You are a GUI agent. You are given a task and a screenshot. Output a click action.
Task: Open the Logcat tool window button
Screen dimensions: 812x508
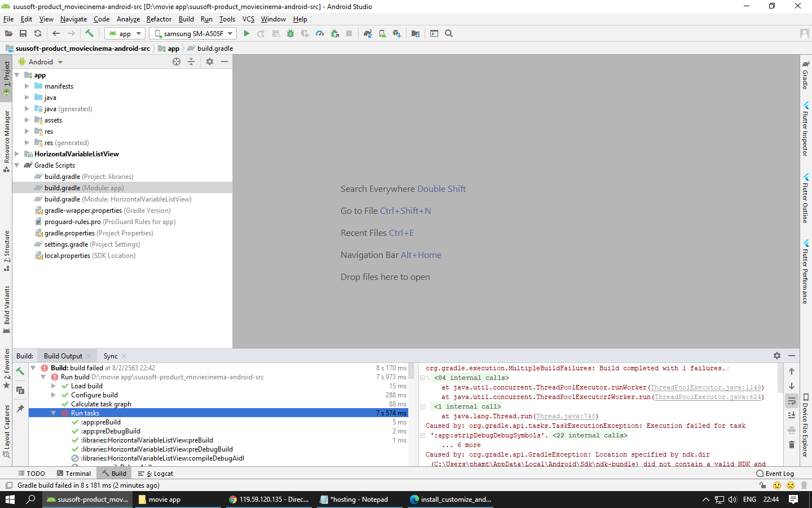[156, 474]
